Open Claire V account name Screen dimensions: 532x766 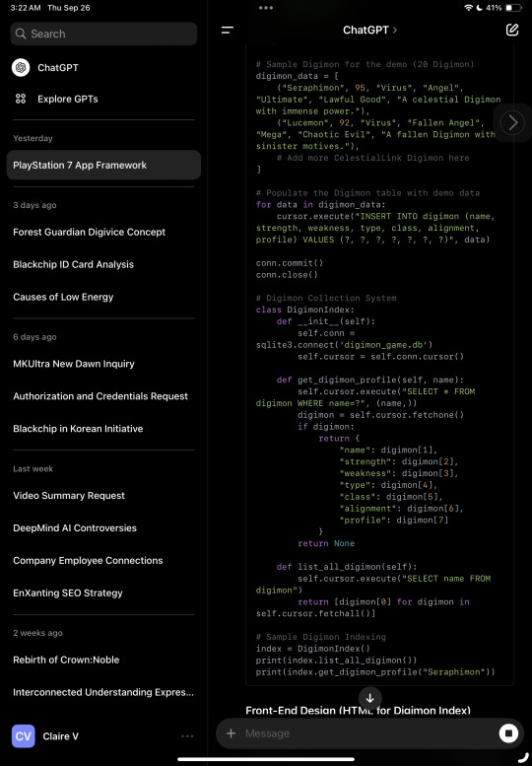pyautogui.click(x=60, y=736)
